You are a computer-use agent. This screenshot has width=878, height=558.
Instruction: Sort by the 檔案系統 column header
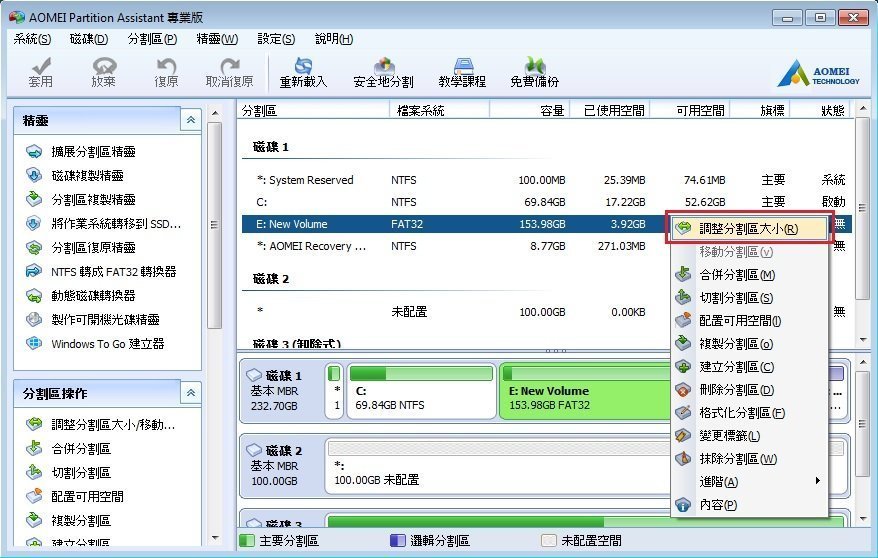pos(439,110)
